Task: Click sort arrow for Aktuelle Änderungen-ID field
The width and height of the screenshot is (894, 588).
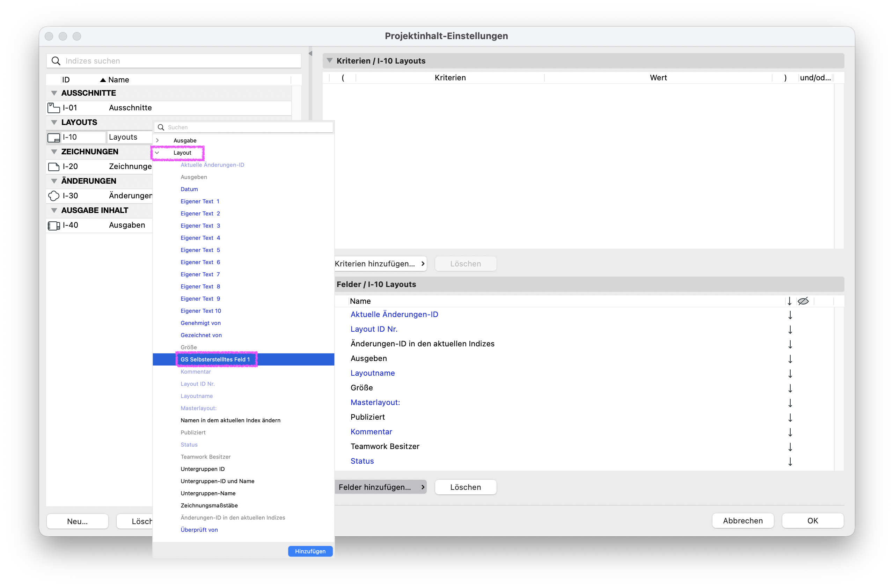Action: point(790,315)
